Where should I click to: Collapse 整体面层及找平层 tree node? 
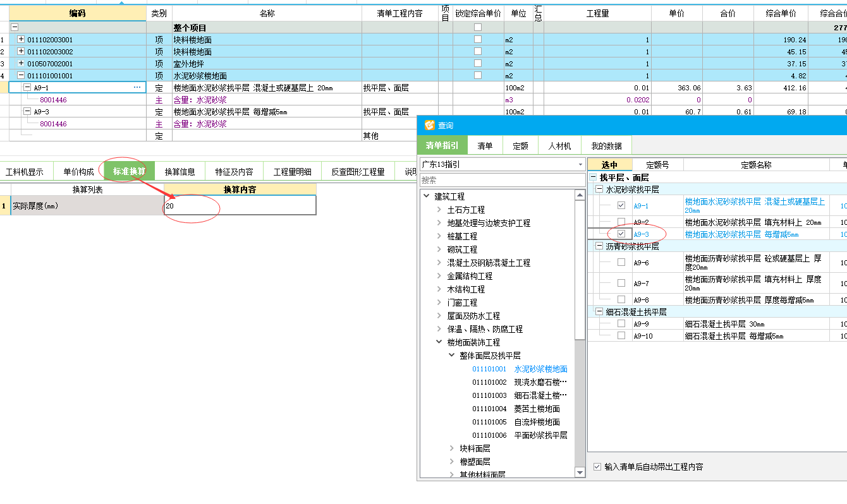(x=452, y=356)
